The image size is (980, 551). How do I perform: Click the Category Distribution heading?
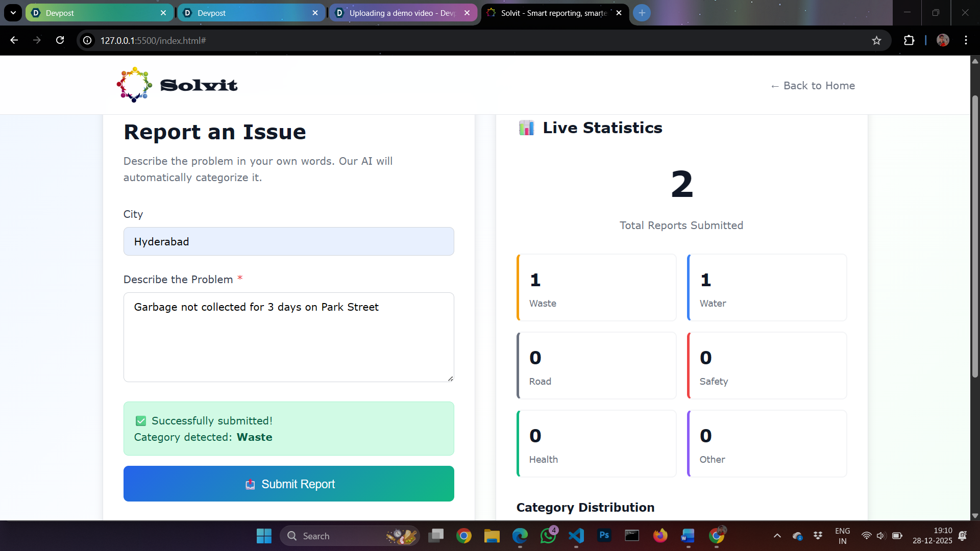pos(585,508)
